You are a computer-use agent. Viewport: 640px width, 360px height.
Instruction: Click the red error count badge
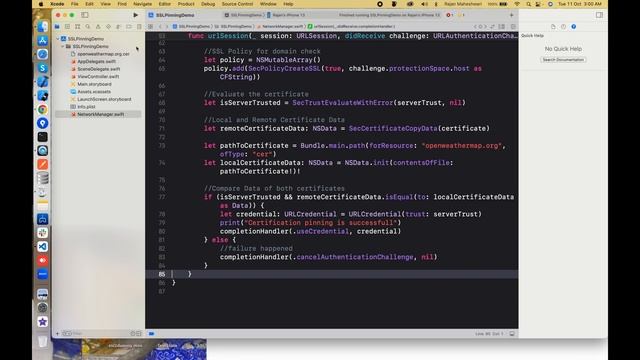pyautogui.click(x=449, y=15)
